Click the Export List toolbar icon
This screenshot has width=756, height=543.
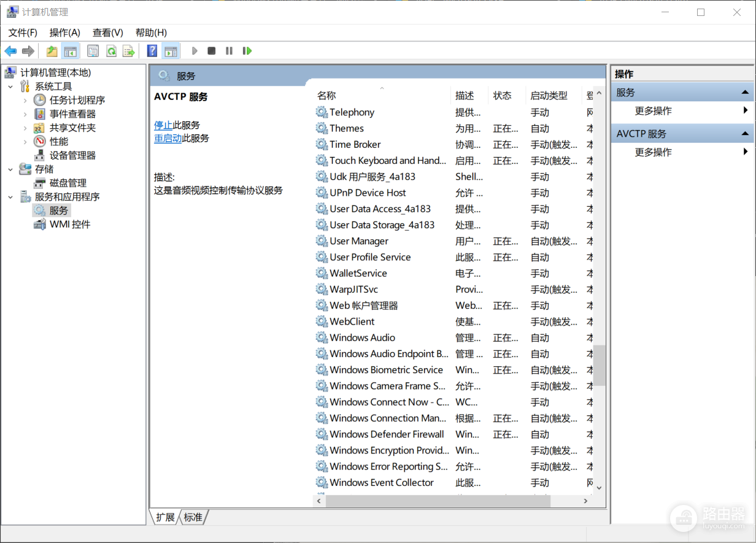click(128, 51)
